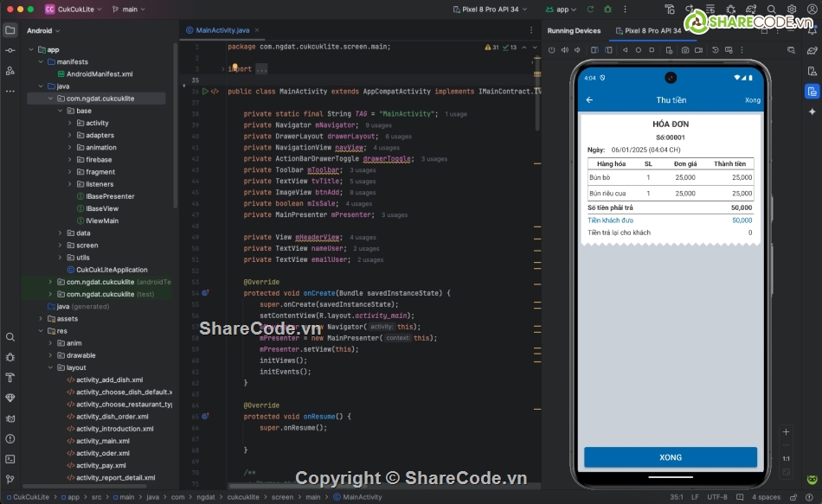Click the emulator Volume Down icon
This screenshot has height=504, width=822.
[x=577, y=50]
